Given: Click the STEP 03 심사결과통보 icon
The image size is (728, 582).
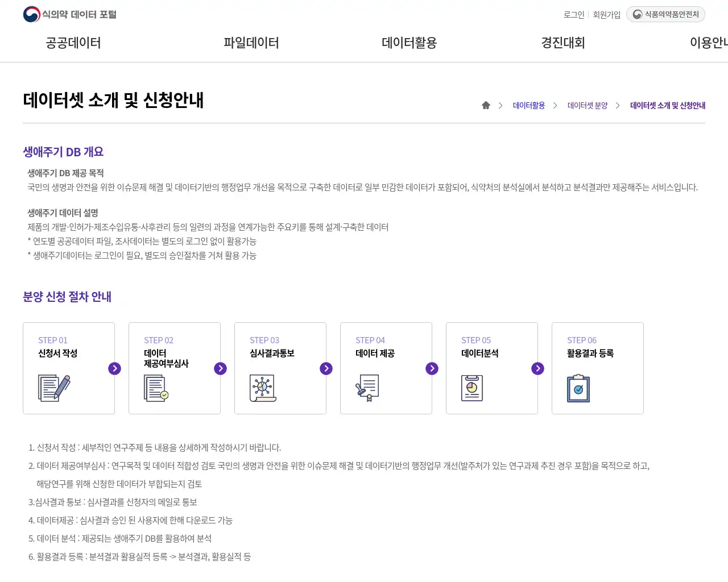Looking at the screenshot, I should coord(263,388).
